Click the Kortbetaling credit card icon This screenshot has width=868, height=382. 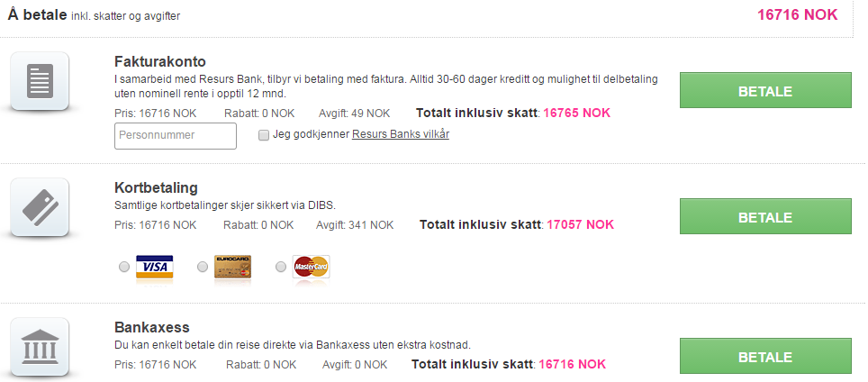40,207
